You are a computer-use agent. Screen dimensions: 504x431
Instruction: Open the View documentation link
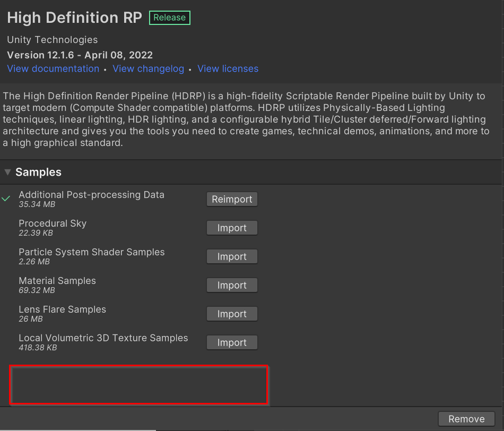pos(53,68)
